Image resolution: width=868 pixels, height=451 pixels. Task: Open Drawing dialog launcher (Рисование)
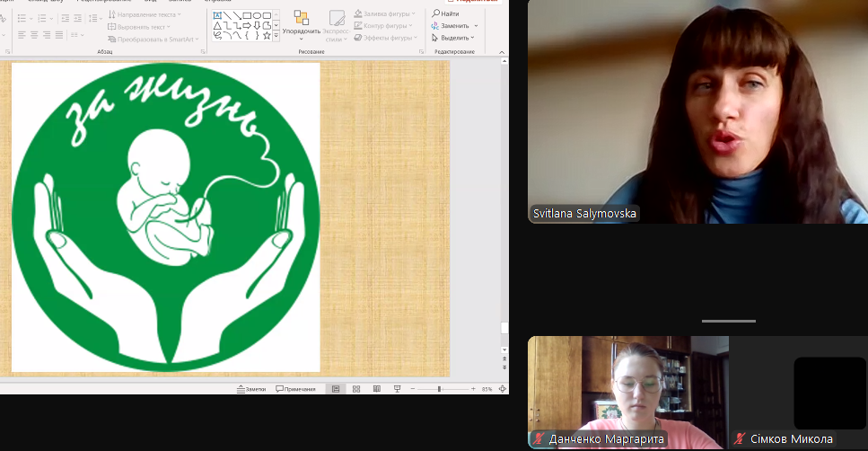point(421,51)
